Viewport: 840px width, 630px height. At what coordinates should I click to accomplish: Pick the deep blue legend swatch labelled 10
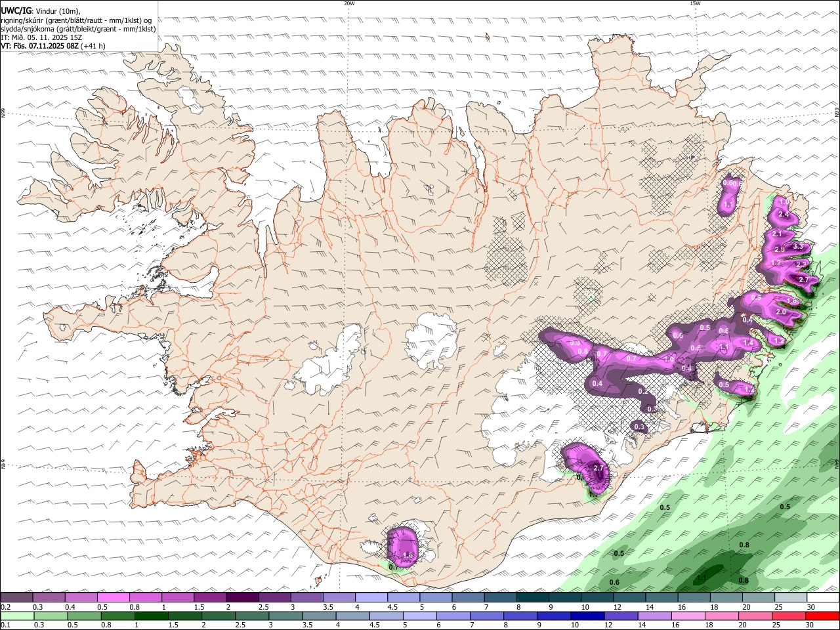tap(588, 616)
